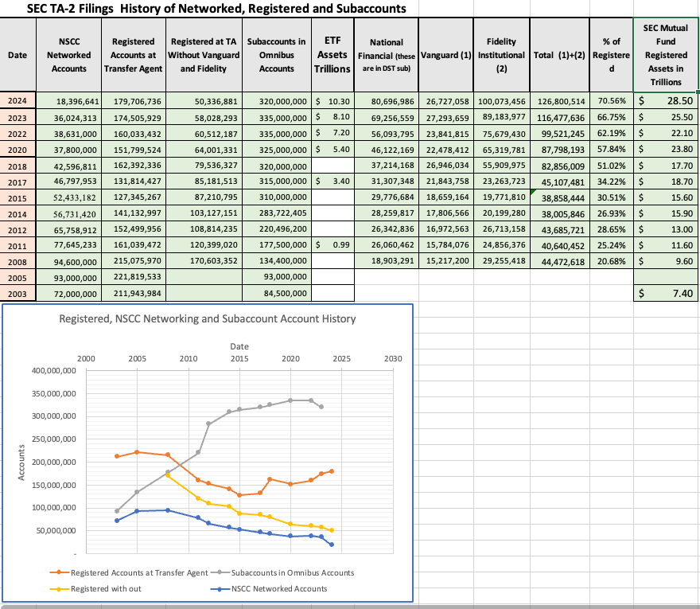Screen dimensions: 700x609
Task: Click the 2008 NSCC cell 94,600,000
Action: pos(68,261)
